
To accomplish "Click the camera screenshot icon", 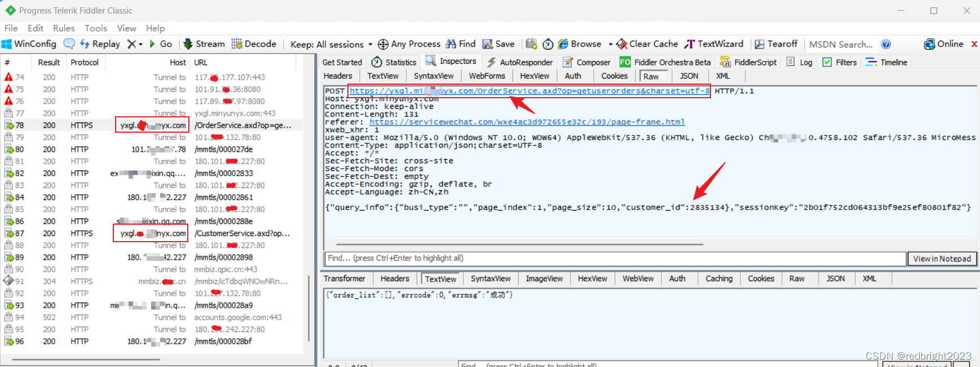I will click(531, 44).
